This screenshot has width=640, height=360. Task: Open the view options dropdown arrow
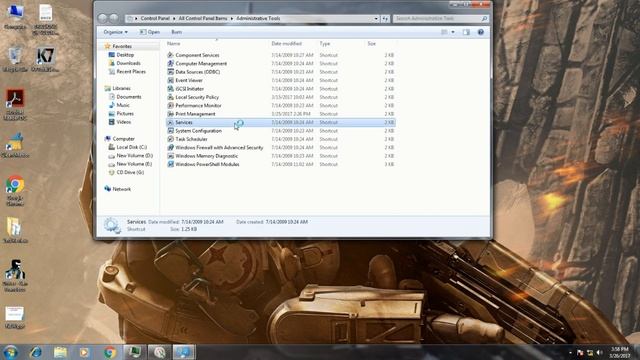(453, 32)
